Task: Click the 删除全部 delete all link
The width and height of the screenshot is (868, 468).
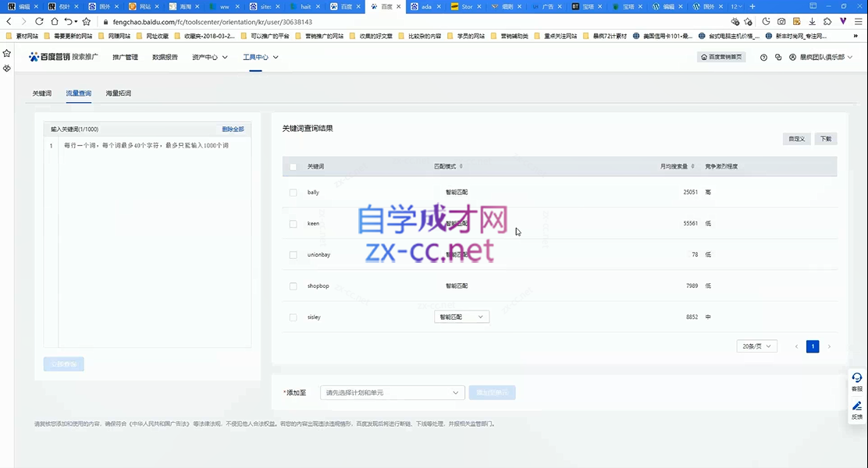Action: (233, 129)
